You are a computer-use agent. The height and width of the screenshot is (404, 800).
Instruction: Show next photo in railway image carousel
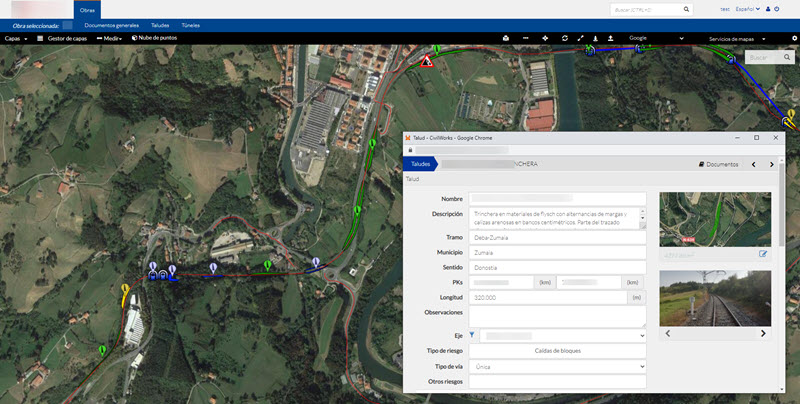[764, 333]
